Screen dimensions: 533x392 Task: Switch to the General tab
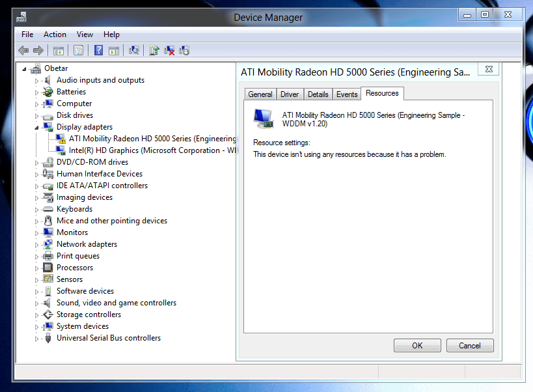point(260,94)
